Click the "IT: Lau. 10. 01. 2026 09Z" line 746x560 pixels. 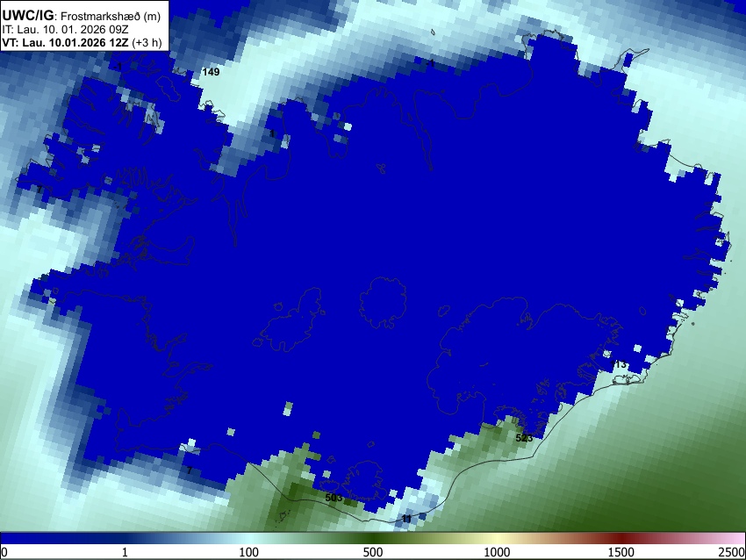click(x=65, y=30)
